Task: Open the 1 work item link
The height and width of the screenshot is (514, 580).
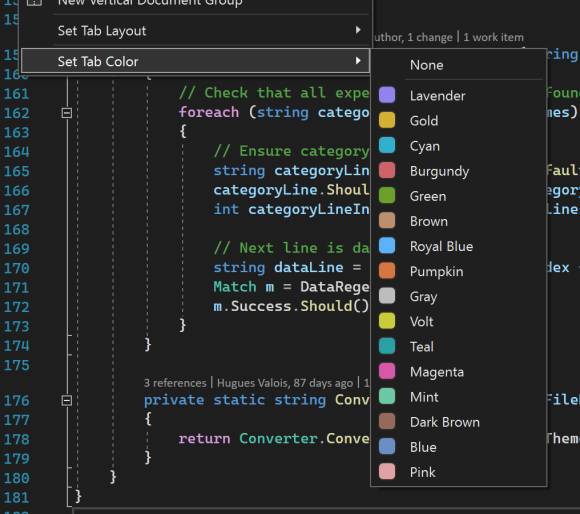Action: click(493, 37)
